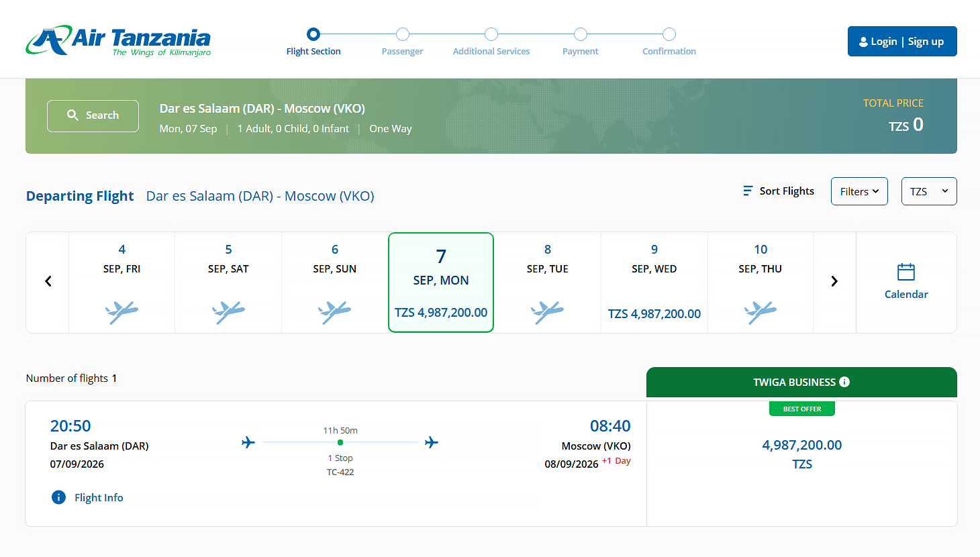Click the TZS 4,987,200.00 price under 7 SEP
980x557 pixels.
pyautogui.click(x=441, y=312)
